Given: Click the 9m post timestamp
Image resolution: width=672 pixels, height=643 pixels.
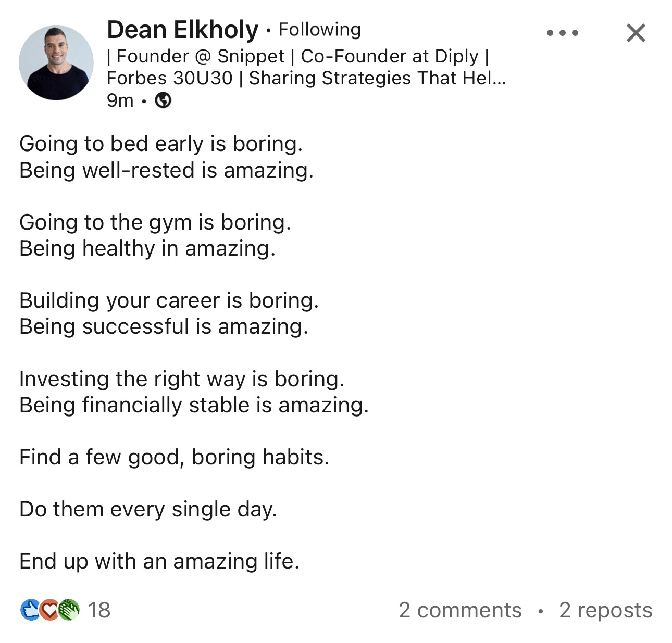Looking at the screenshot, I should point(120,100).
